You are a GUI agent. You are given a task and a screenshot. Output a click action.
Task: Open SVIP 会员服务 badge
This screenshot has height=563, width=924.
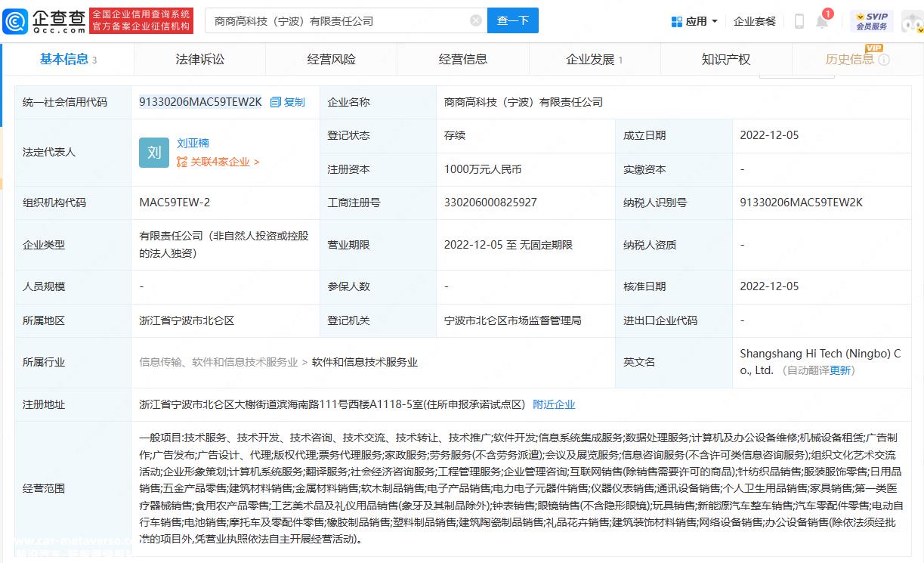[871, 21]
